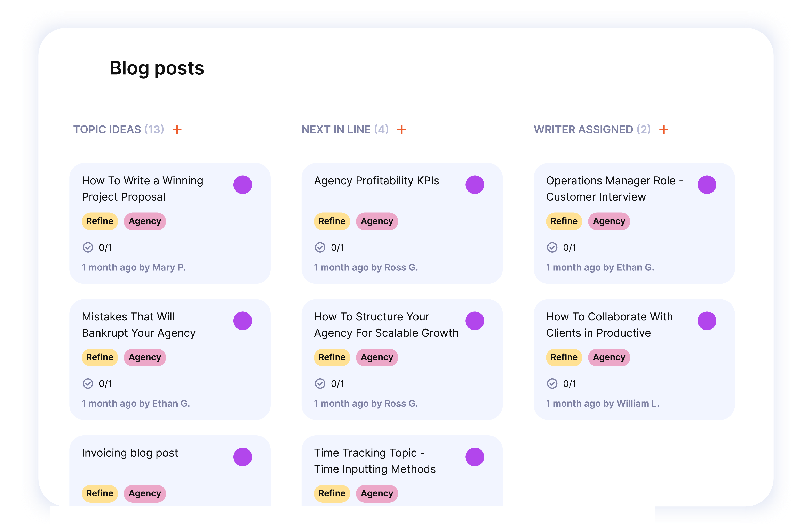812x528 pixels.
Task: Click purple avatar on Operations Manager Role card
Action: pyautogui.click(x=707, y=185)
